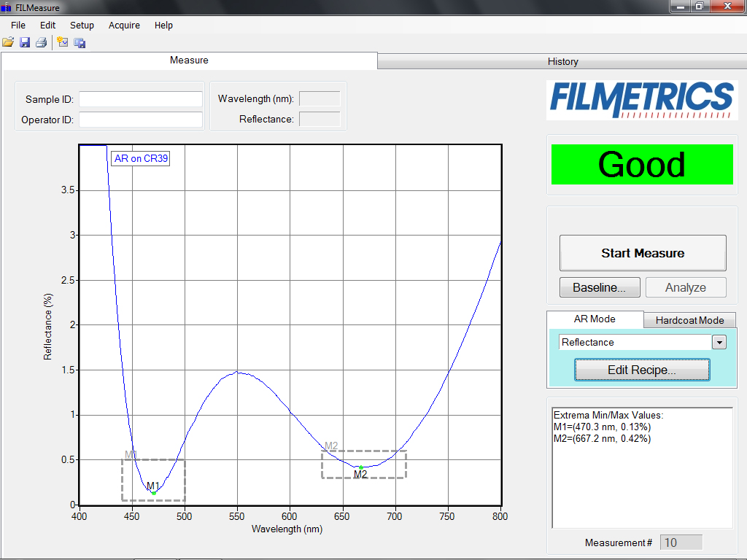
Task: Open the Edit menu
Action: (x=47, y=26)
